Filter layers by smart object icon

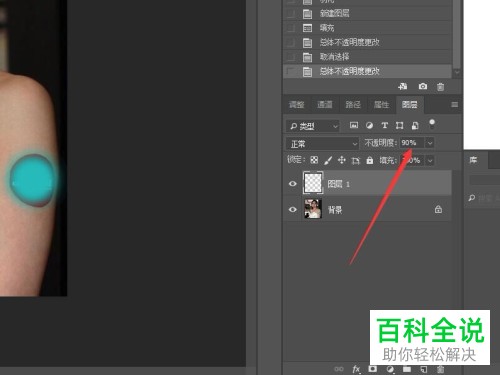(x=415, y=125)
